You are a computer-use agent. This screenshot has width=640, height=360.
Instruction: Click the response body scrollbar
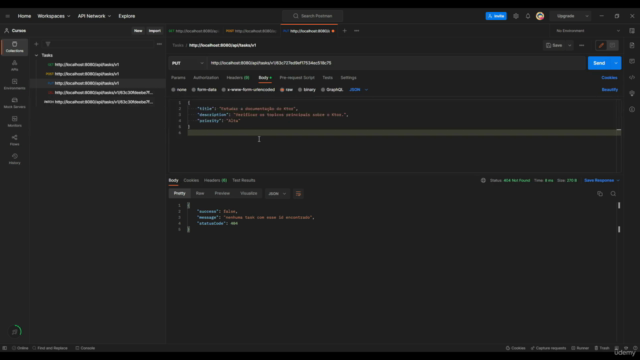click(619, 218)
